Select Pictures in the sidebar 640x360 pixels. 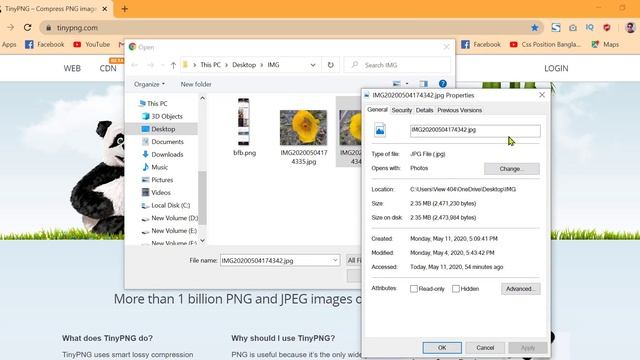tap(157, 180)
